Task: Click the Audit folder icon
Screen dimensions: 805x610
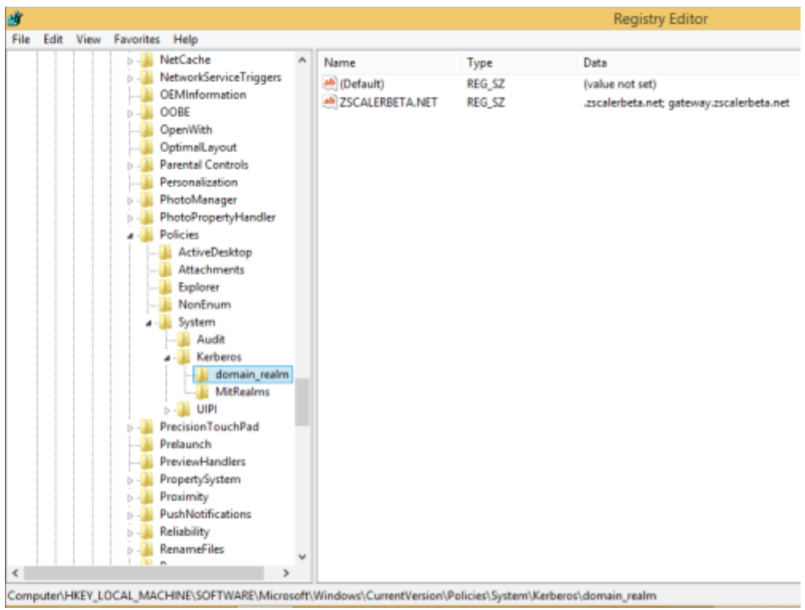Action: click(184, 340)
